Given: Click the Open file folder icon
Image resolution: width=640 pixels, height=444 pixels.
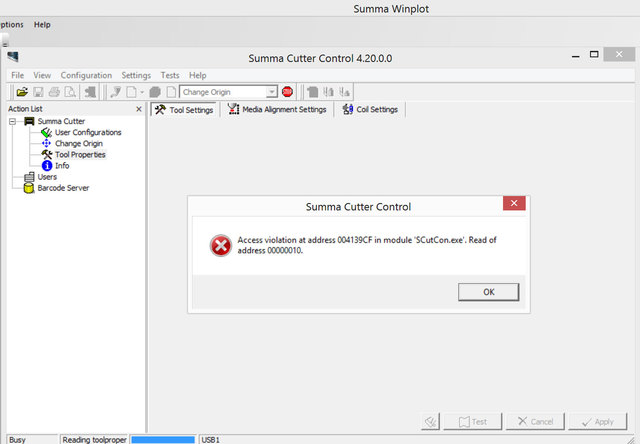Looking at the screenshot, I should [x=22, y=92].
